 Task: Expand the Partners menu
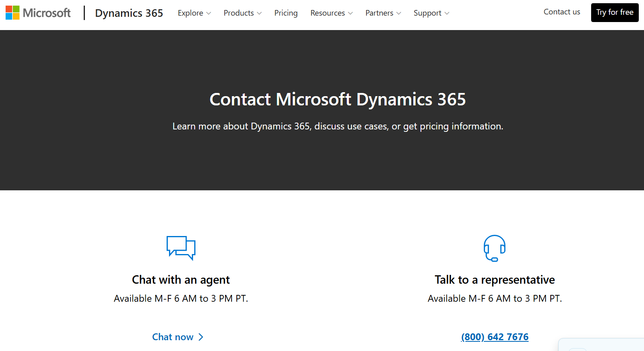[383, 13]
